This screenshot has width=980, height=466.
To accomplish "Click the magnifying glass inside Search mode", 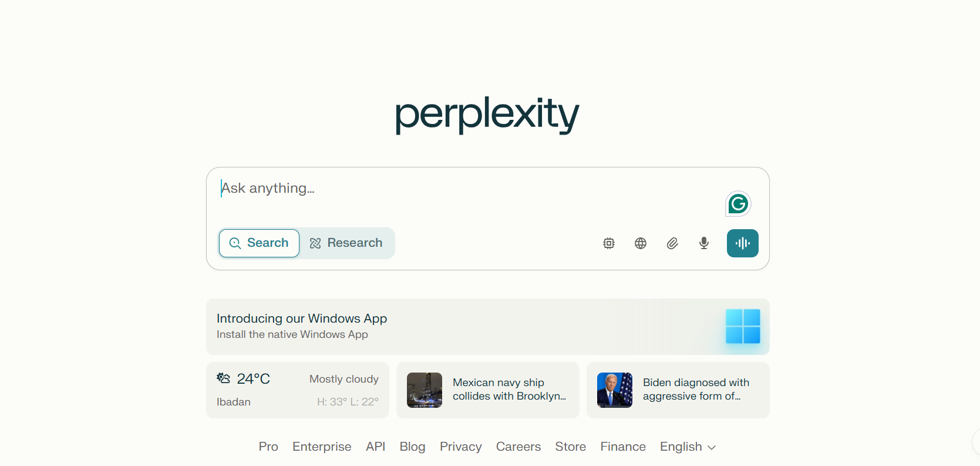I will (235, 243).
